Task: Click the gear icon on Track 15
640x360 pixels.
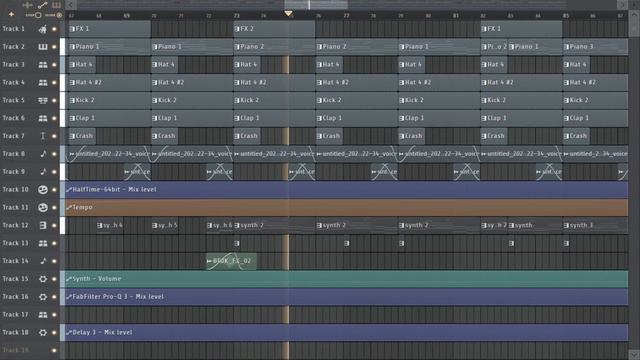Action: [x=43, y=279]
